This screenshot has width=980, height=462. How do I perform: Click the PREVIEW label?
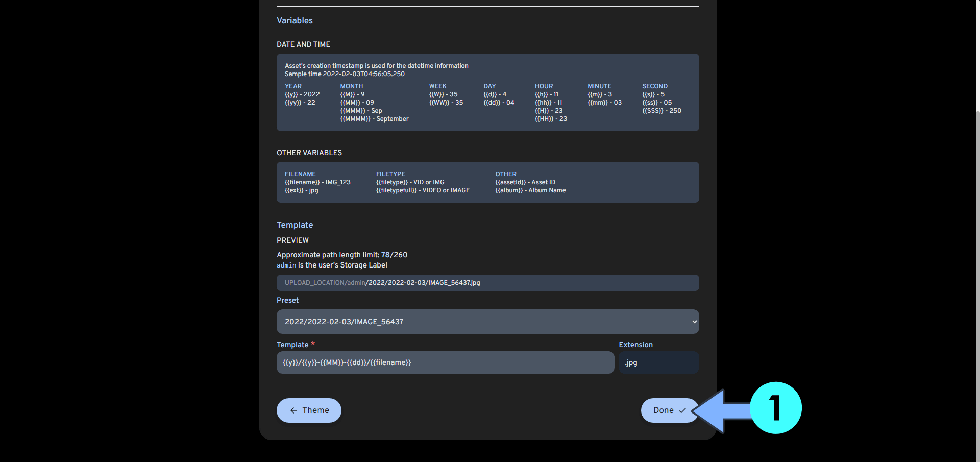292,240
